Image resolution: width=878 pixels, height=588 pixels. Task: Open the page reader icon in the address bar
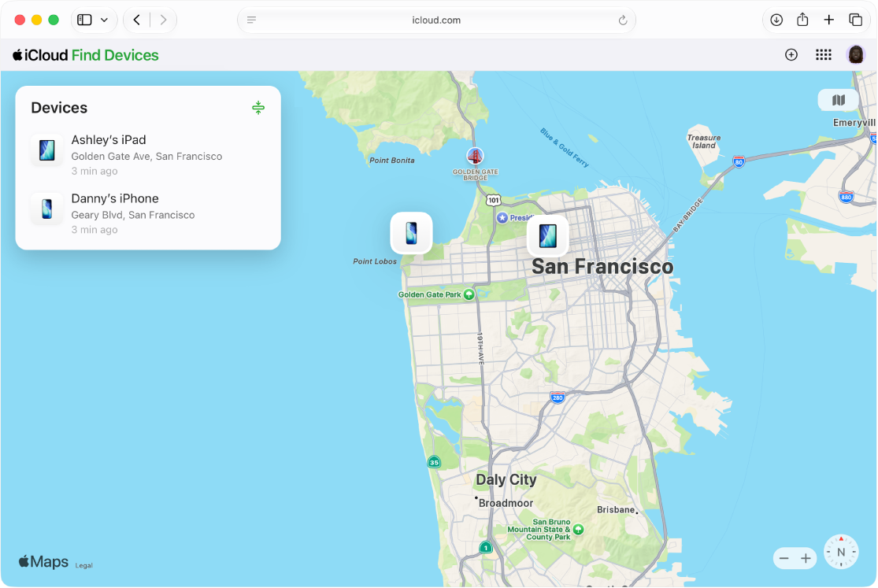coord(251,20)
